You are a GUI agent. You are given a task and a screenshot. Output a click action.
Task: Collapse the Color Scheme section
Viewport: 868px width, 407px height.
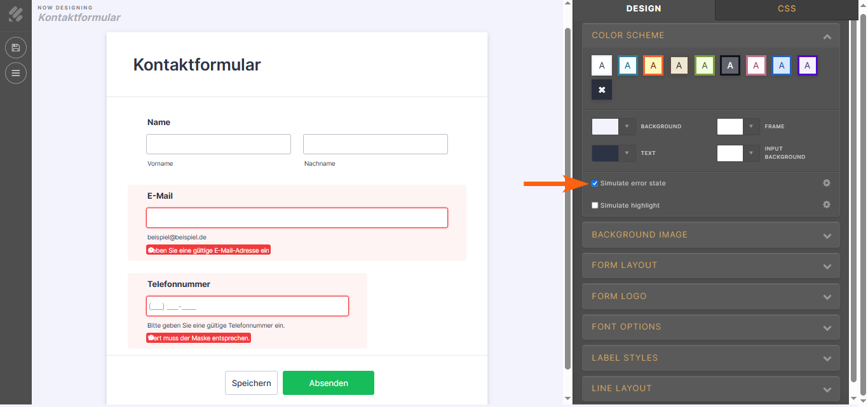pos(711,36)
